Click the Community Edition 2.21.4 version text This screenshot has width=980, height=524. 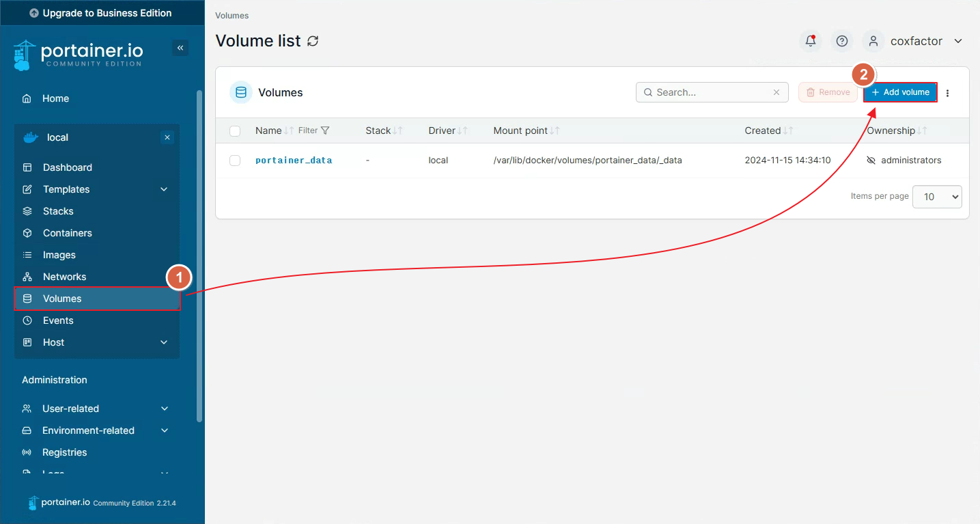pyautogui.click(x=135, y=503)
